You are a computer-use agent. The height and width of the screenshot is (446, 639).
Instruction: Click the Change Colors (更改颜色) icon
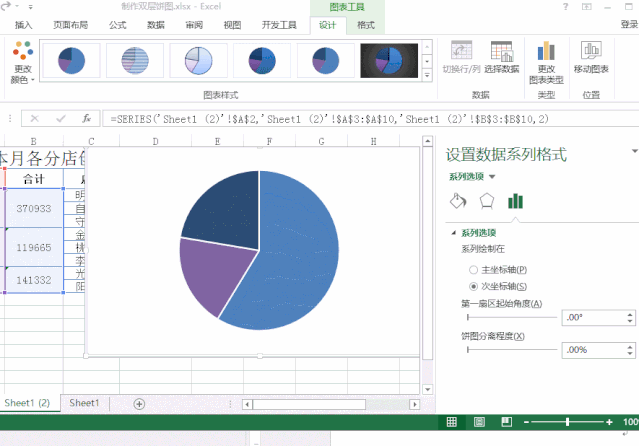[22, 60]
